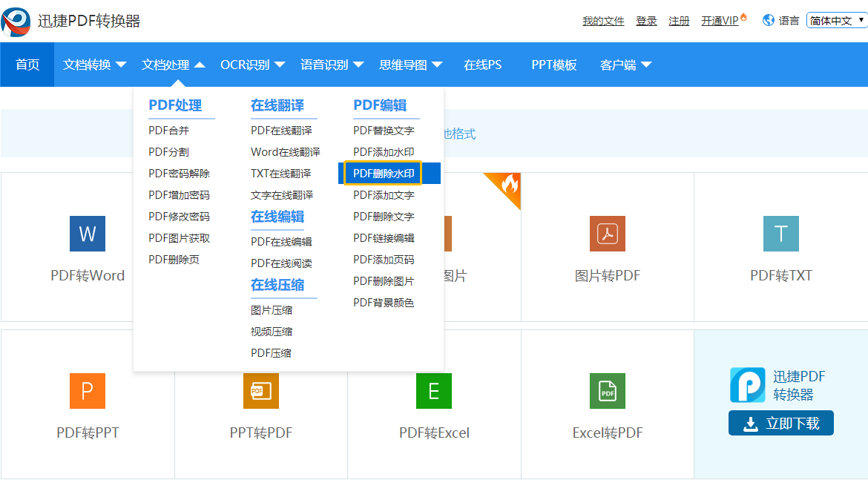Click the 在线压缩 section heading
Image resolution: width=868 pixels, height=480 pixels.
tap(277, 285)
